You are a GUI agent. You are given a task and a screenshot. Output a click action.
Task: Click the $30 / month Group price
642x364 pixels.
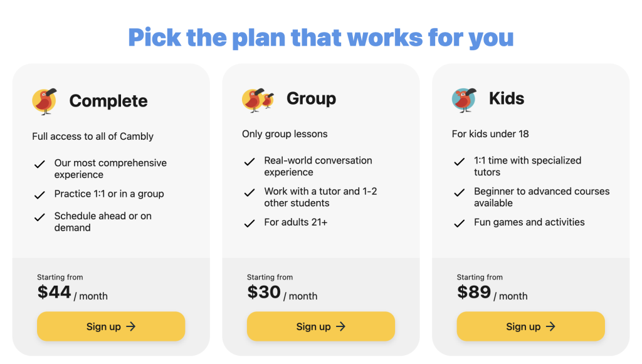point(282,293)
